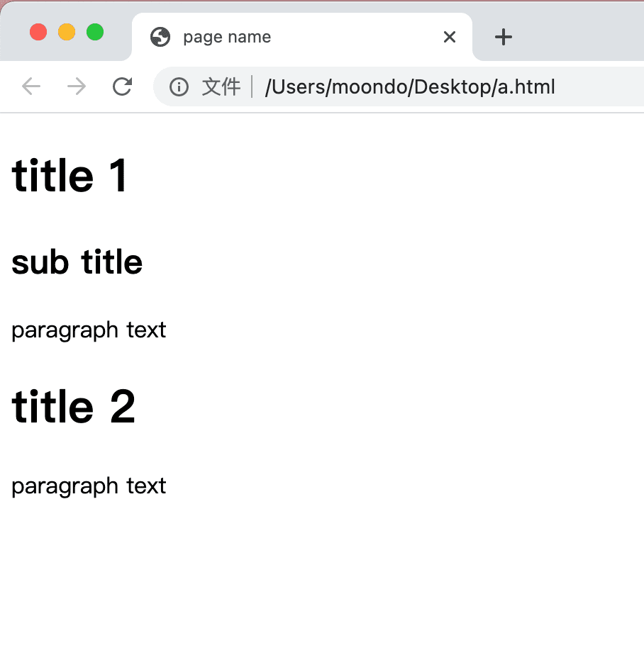The width and height of the screenshot is (644, 655).
Task: Click the back navigation arrow
Action: pos(30,86)
